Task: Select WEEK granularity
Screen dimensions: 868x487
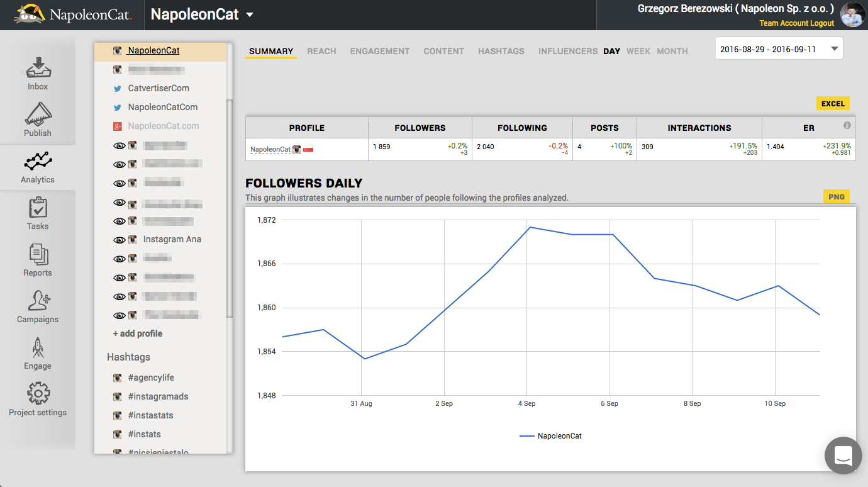Action: [x=638, y=51]
